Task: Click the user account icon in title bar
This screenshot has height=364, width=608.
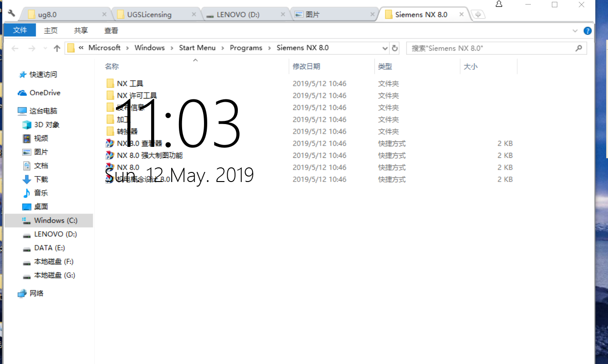Action: (x=499, y=4)
